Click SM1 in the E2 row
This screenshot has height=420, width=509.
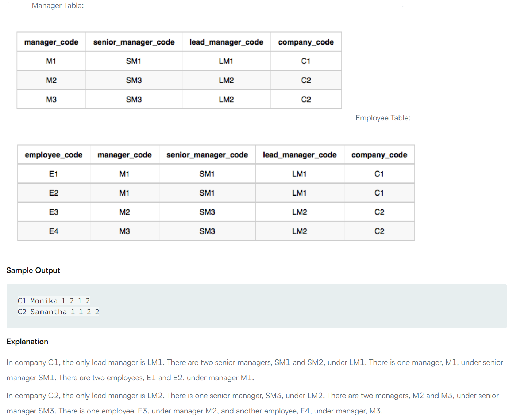pos(207,193)
